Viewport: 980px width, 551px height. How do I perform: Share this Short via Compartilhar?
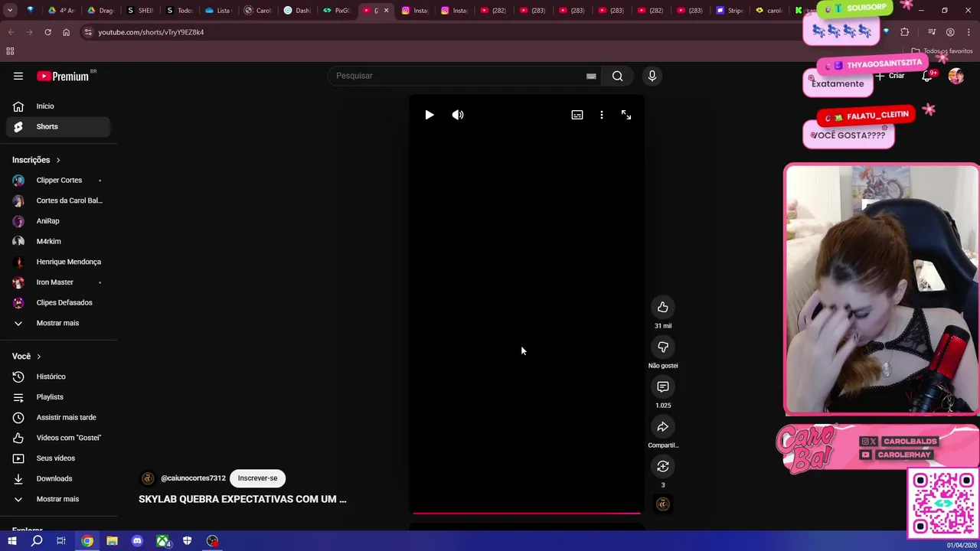pyautogui.click(x=663, y=426)
